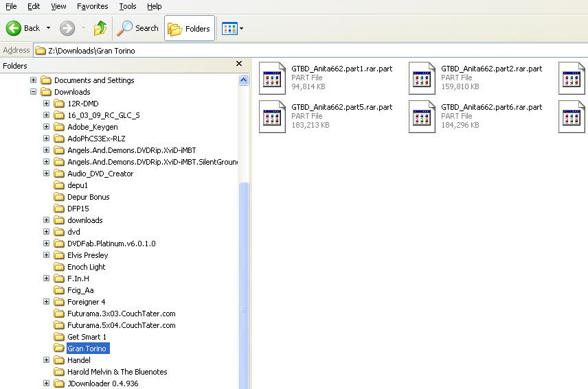Select the Get Smart 1 folder

[87, 337]
